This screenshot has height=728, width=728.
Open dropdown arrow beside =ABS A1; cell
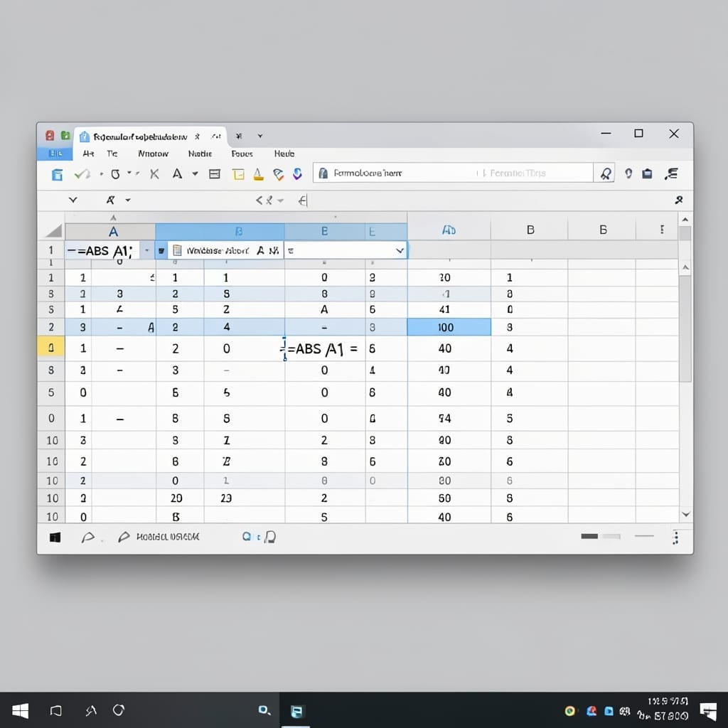pyautogui.click(x=146, y=251)
